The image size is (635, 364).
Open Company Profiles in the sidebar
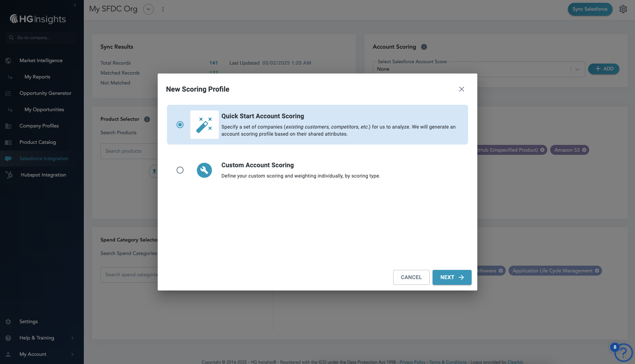(x=39, y=126)
